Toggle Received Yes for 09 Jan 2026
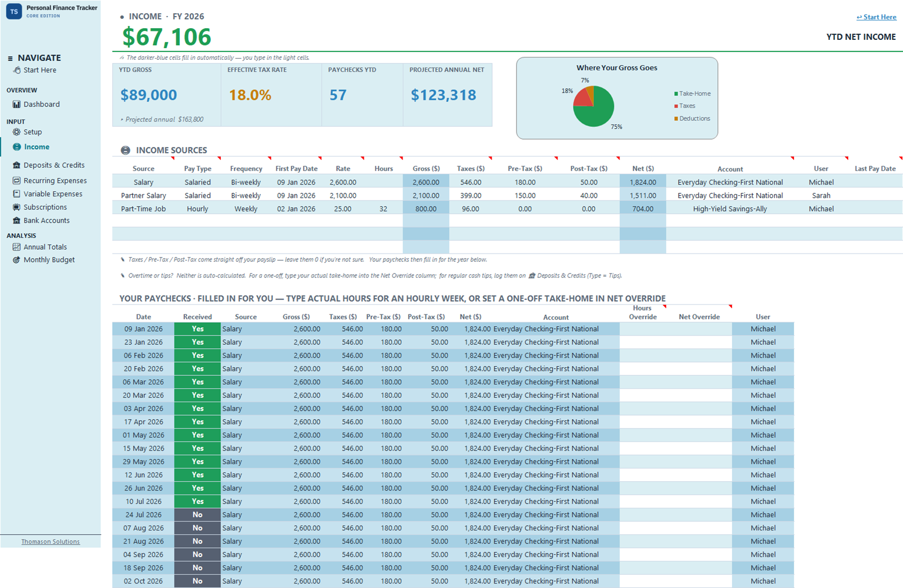This screenshot has width=903, height=588. coord(197,329)
